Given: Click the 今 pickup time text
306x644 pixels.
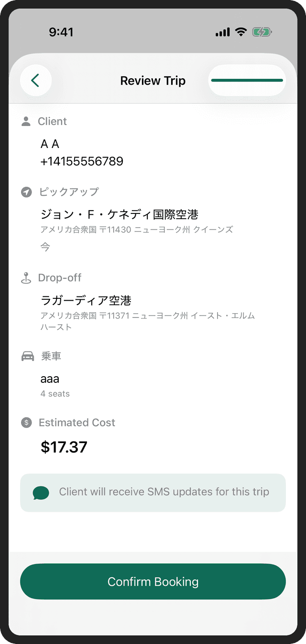Looking at the screenshot, I should pyautogui.click(x=45, y=247).
